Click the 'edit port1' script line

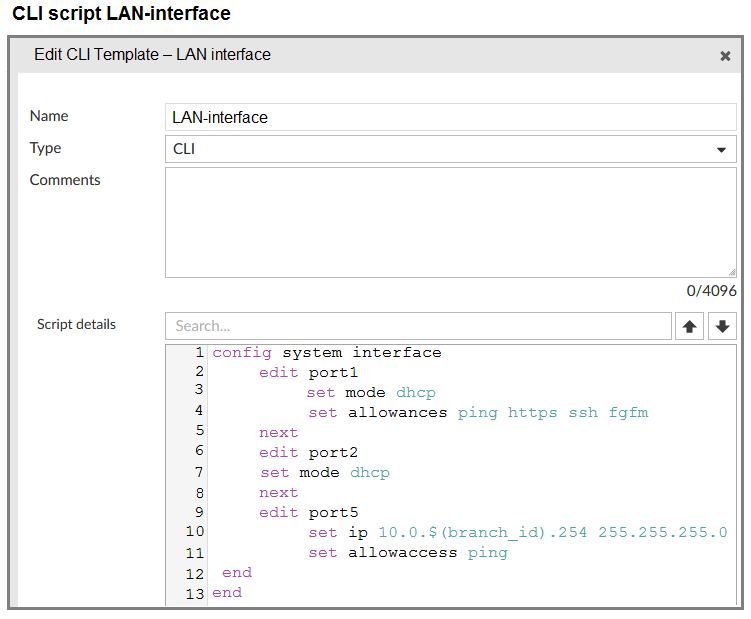(x=308, y=372)
